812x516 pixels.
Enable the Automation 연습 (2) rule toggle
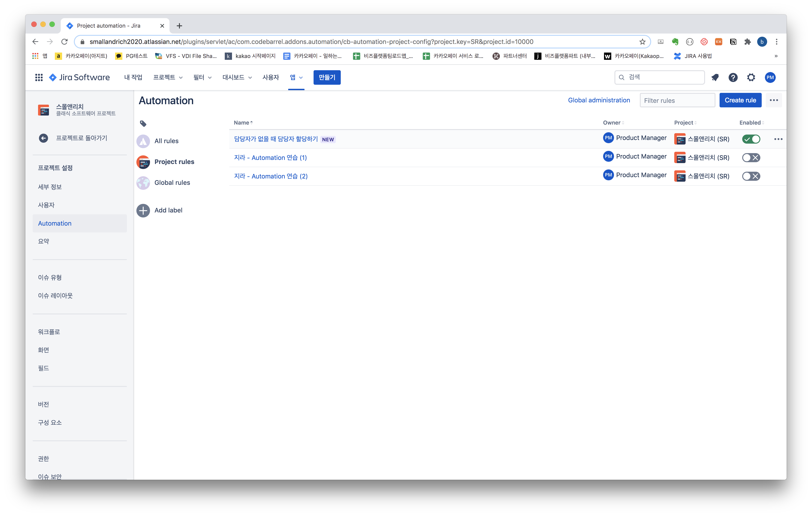pos(751,176)
